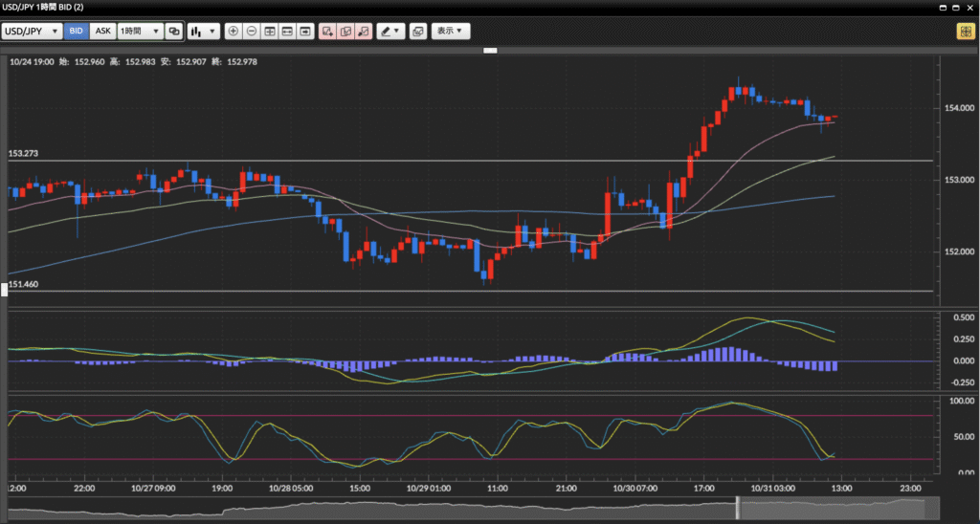Toggle the yellow crosshair button at right
This screenshot has height=524, width=980.
pyautogui.click(x=965, y=32)
